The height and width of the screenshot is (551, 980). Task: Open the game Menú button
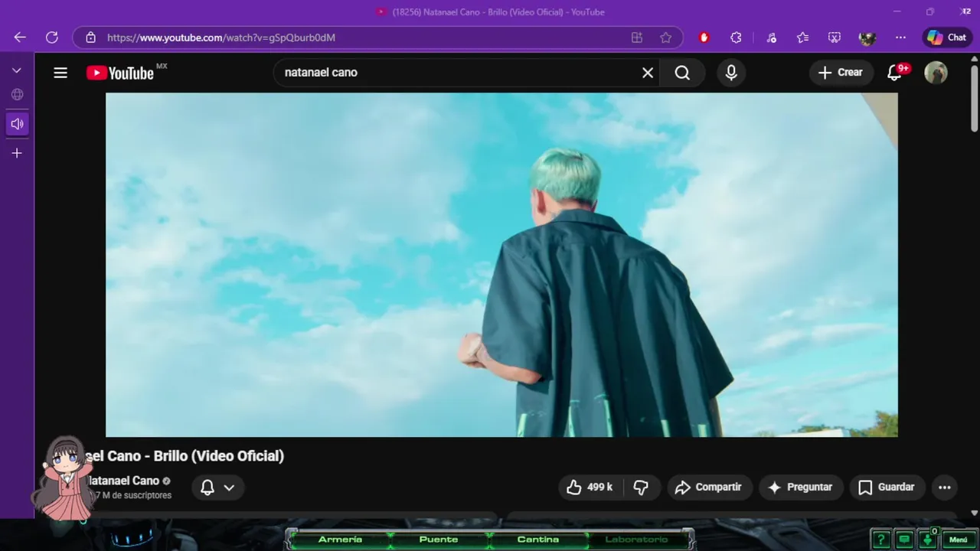pos(959,540)
